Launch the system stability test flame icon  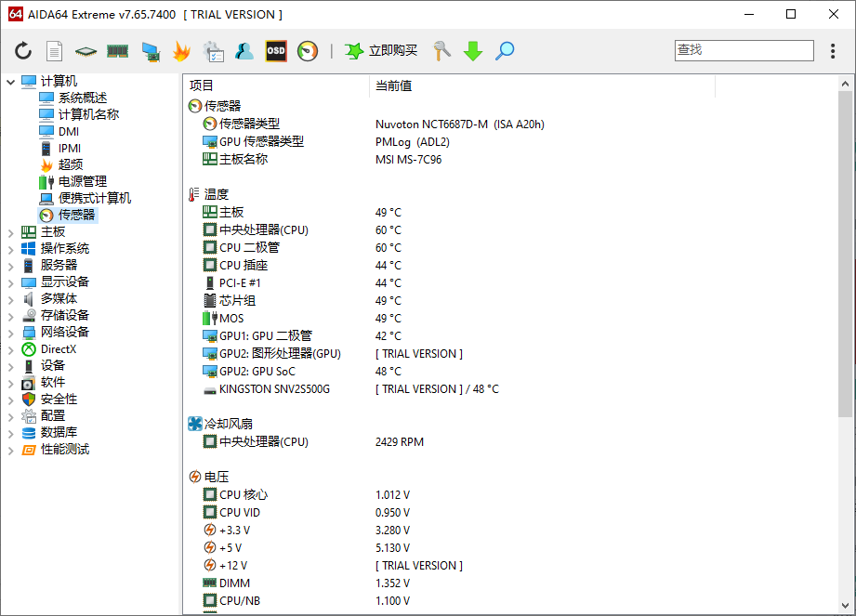tap(181, 51)
